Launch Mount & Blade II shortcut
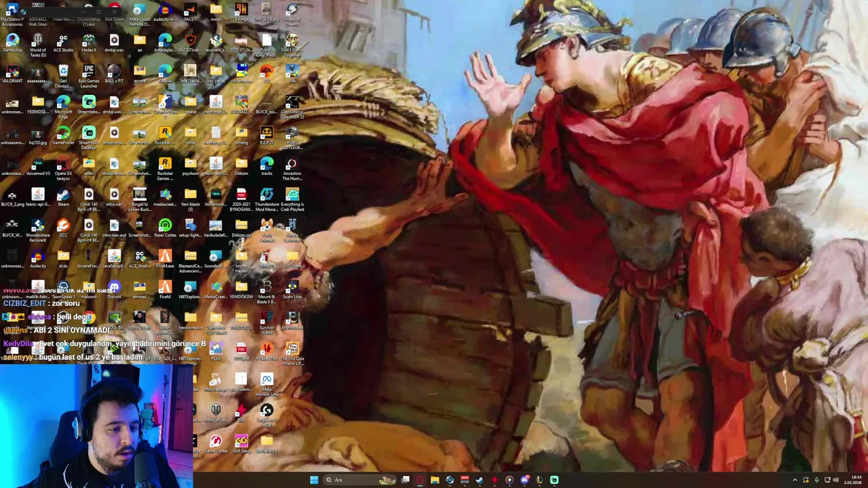 pyautogui.click(x=267, y=291)
